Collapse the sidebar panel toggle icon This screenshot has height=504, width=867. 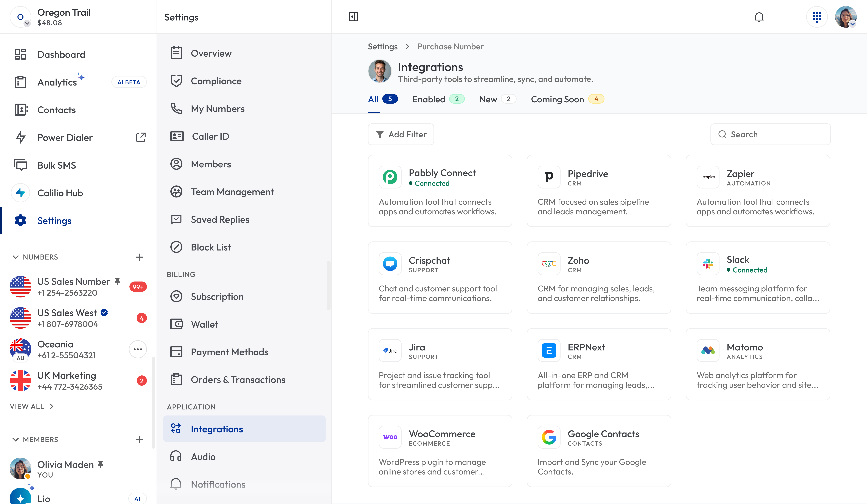coord(353,17)
